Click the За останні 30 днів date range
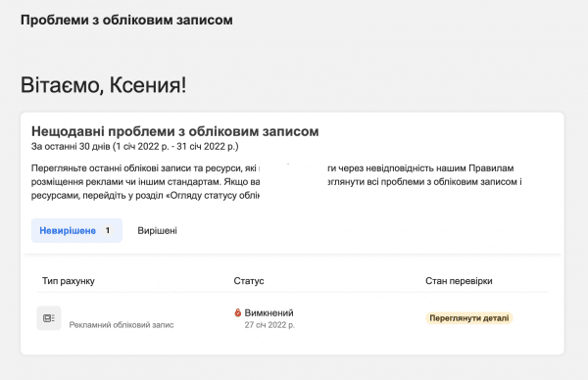The width and height of the screenshot is (588, 380). click(x=135, y=147)
